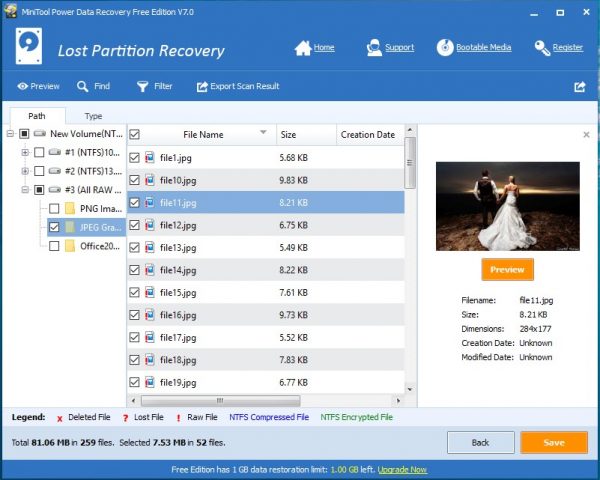This screenshot has width=600, height=480.
Task: Check the #2 (NTFS) partition checkbox
Action: [39, 171]
